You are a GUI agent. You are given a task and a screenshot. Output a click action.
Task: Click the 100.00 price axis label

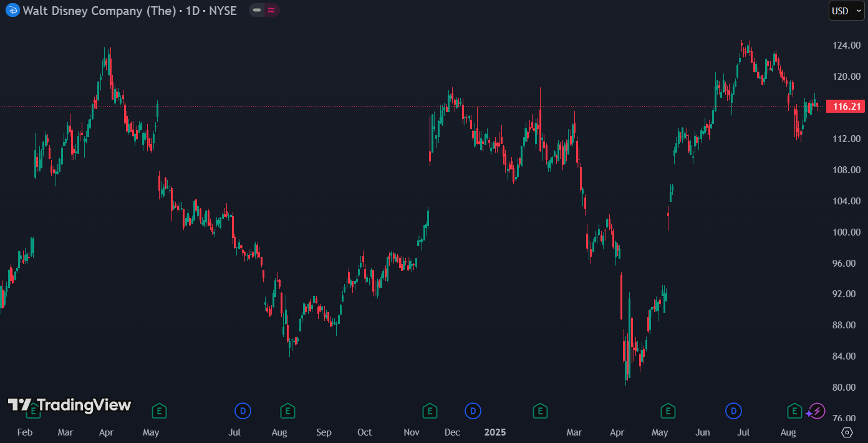click(x=847, y=232)
